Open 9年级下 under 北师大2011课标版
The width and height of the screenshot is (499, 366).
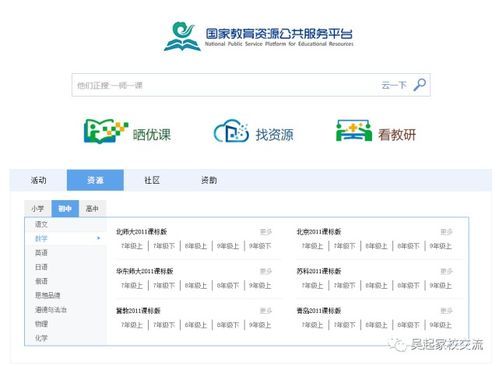[x=260, y=246]
